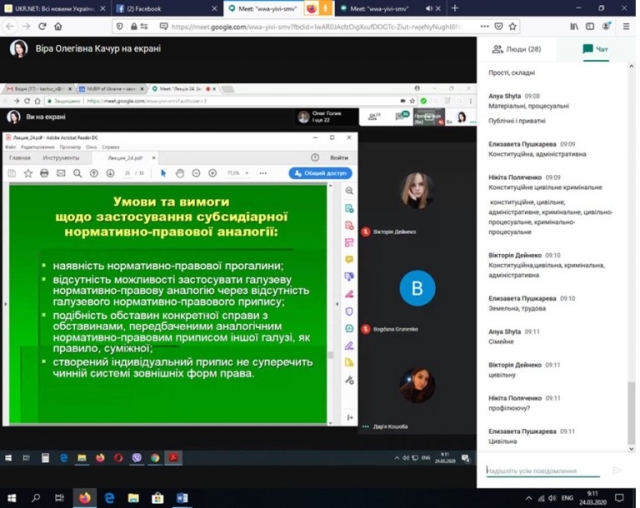Click Нікіта Поляченко message 'профілюючу?'
Viewport: 640px width, 508px height.
(509, 408)
